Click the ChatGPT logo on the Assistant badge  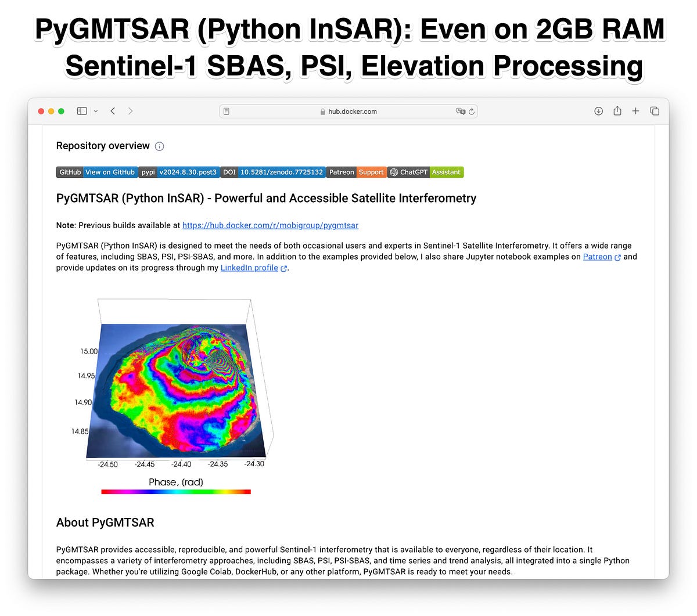pyautogui.click(x=393, y=172)
